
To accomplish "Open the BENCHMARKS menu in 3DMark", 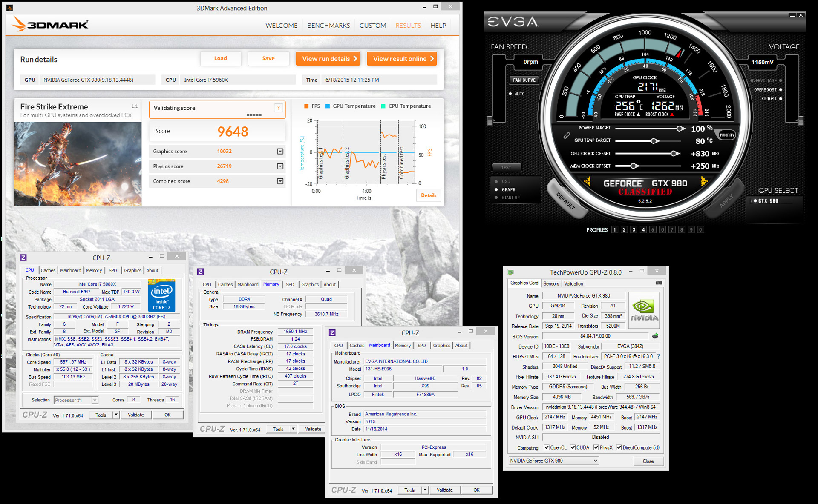I will pyautogui.click(x=328, y=26).
